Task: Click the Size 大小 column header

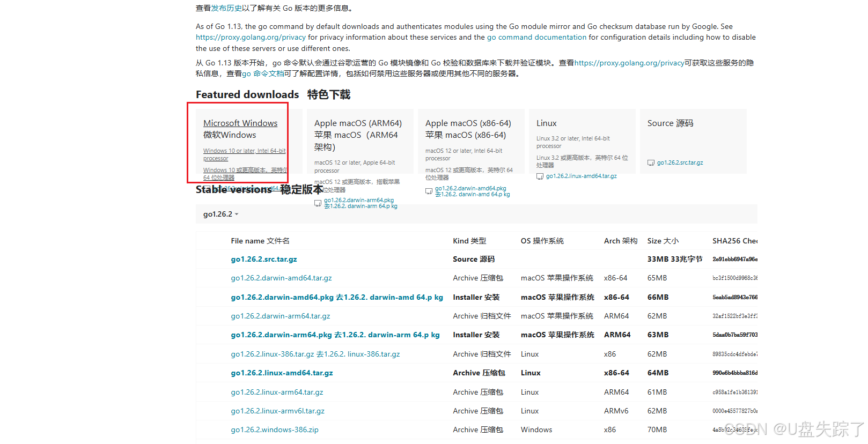Action: click(663, 241)
